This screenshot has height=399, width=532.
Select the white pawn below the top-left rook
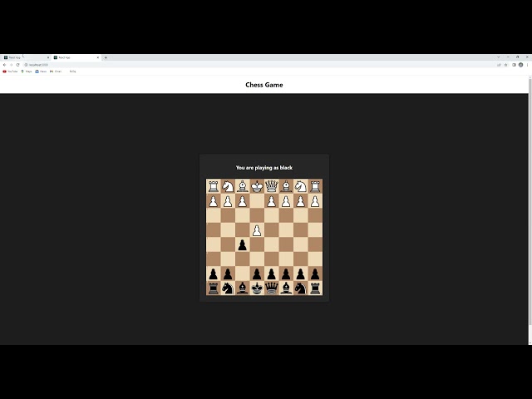pos(214,201)
